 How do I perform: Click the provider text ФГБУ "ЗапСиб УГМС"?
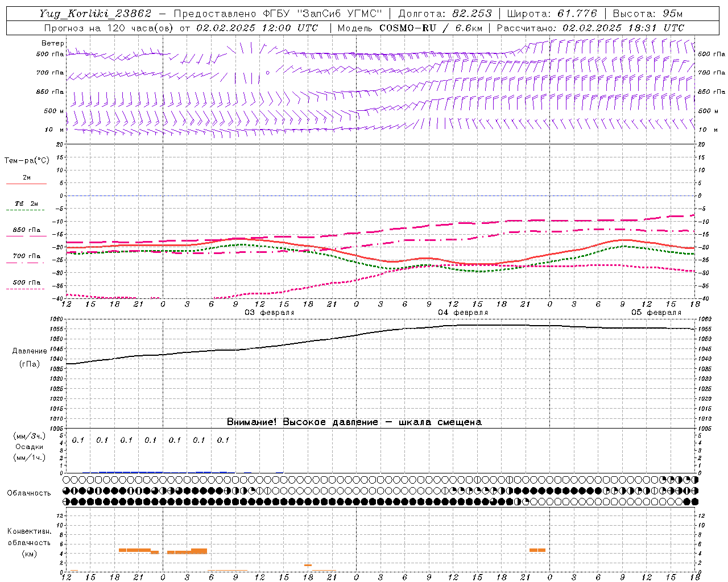(322, 14)
